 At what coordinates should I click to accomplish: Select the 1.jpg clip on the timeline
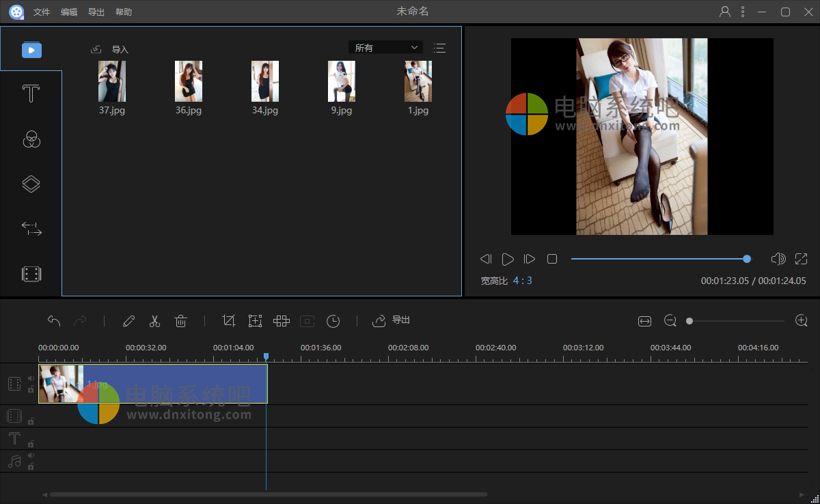152,384
